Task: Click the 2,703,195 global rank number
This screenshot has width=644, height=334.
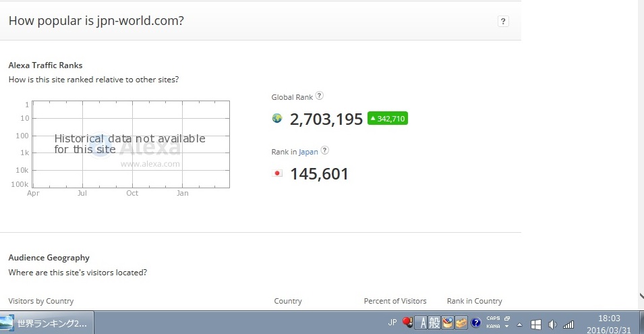Action: (326, 119)
